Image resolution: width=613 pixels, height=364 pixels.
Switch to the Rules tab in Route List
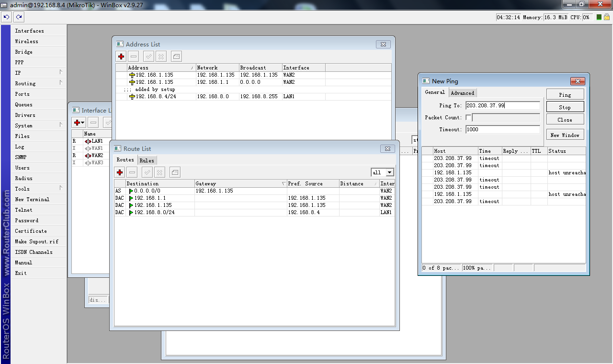[x=147, y=160]
